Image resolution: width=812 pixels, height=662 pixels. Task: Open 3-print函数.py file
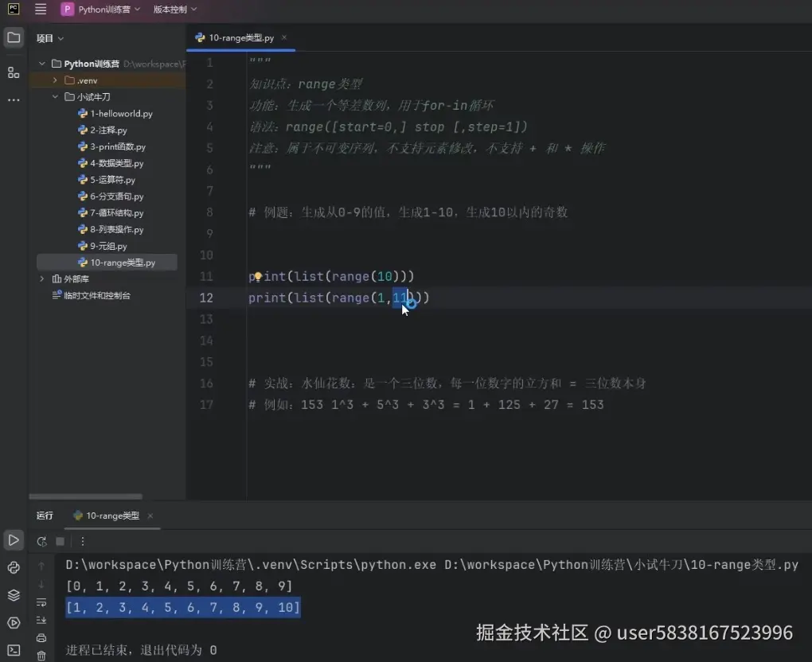112,146
